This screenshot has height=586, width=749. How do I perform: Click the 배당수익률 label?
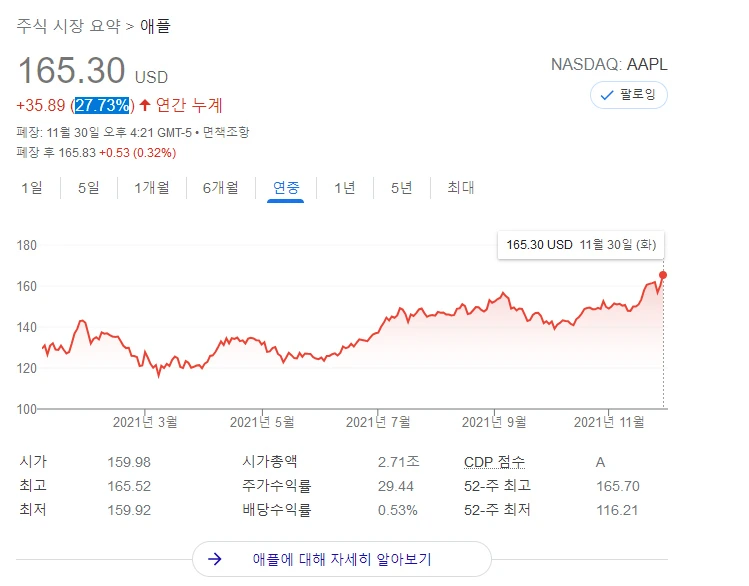[277, 510]
